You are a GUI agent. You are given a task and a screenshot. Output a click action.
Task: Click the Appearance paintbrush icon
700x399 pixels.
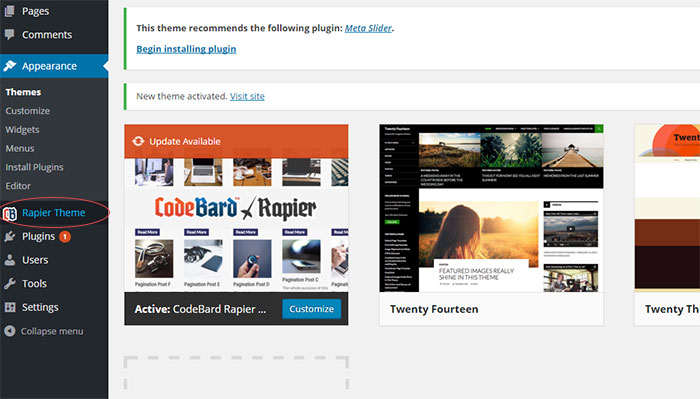pos(9,66)
